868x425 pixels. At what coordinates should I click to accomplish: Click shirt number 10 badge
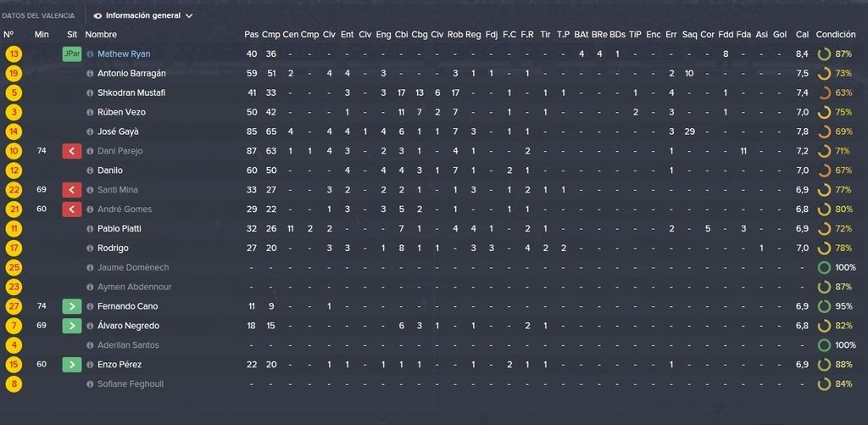14,151
